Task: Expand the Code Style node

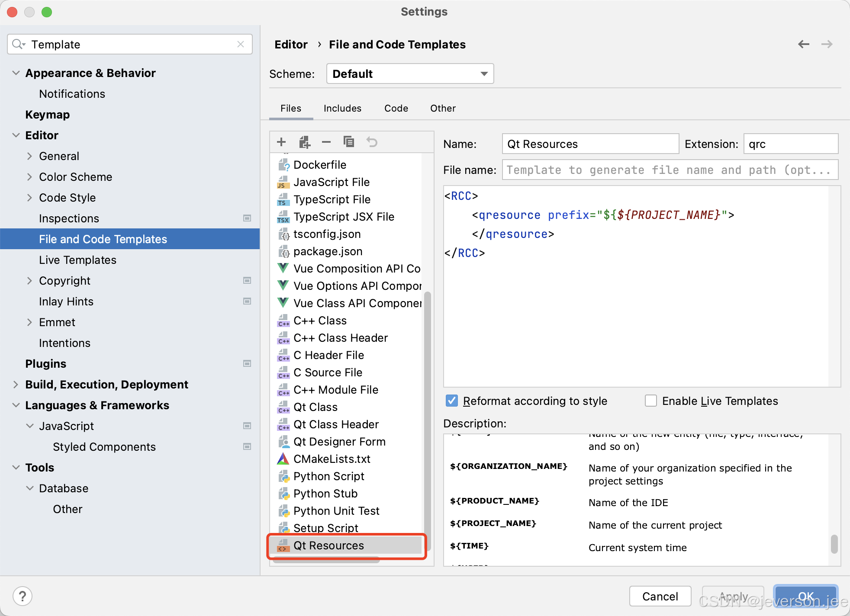Action: (29, 197)
